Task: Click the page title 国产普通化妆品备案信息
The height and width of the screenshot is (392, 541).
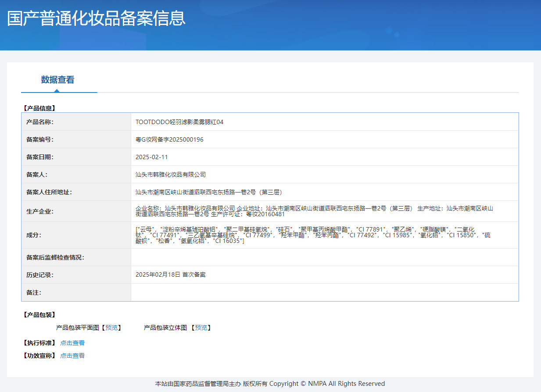Action: click(x=97, y=18)
